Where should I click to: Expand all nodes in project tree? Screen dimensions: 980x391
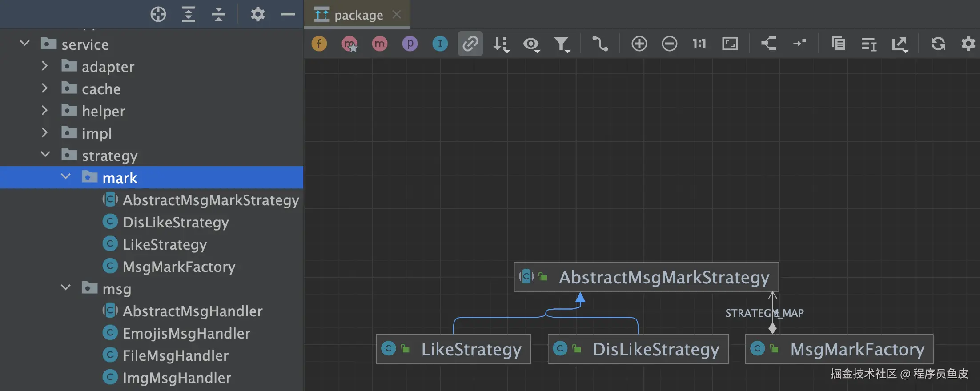[189, 15]
